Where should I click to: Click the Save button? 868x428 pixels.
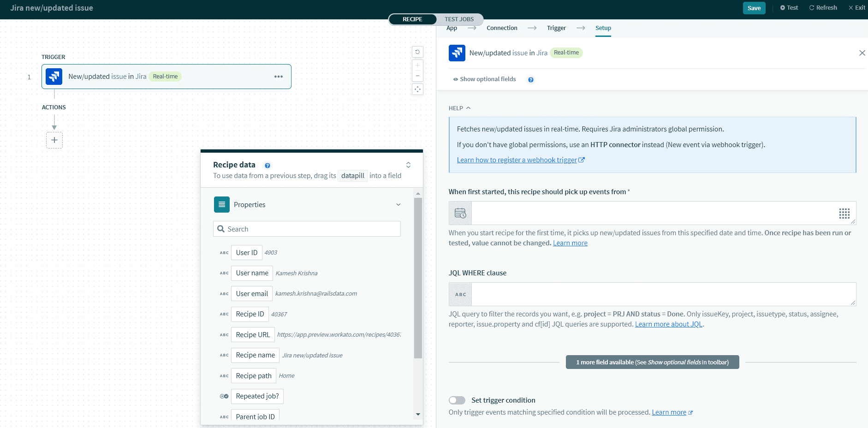click(754, 8)
